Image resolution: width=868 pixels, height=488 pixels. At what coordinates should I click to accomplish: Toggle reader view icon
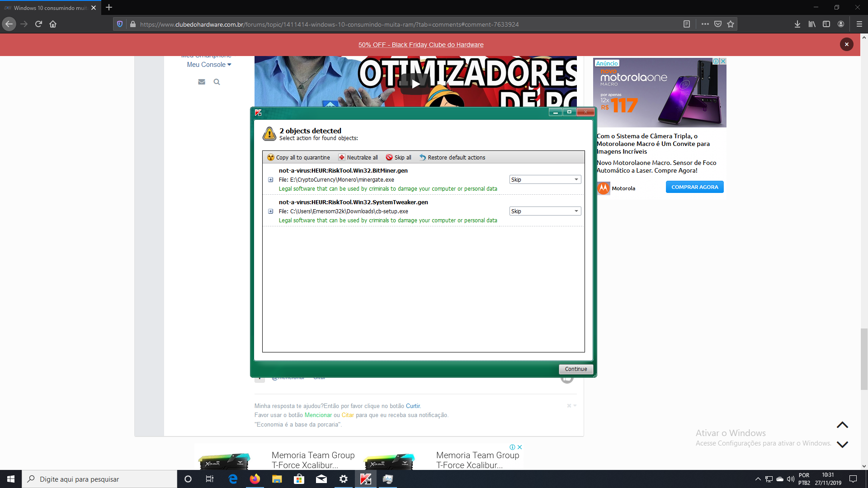tap(686, 24)
